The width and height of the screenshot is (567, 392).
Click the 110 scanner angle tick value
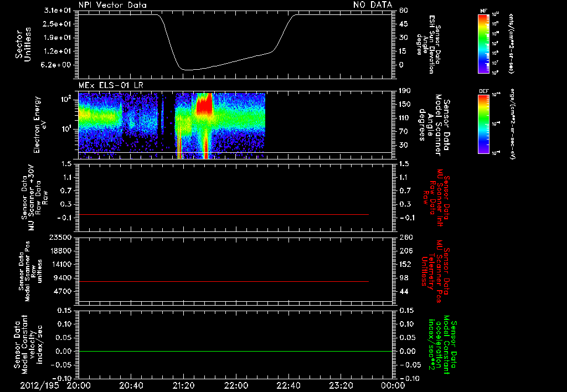click(x=405, y=118)
